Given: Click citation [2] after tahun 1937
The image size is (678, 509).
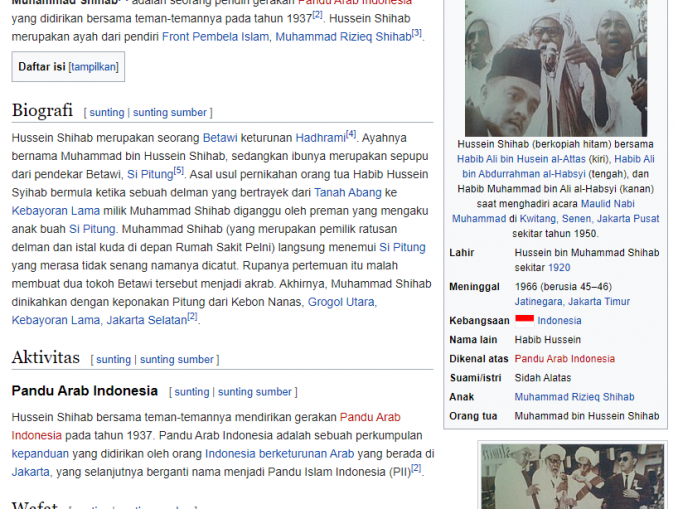Looking at the screenshot, I should 317,15.
